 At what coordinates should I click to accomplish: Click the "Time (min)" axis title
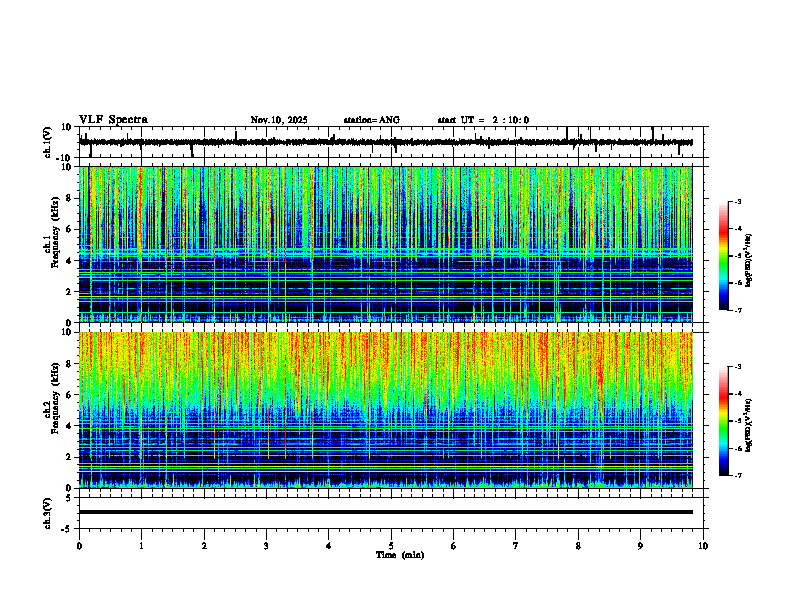coord(400,555)
